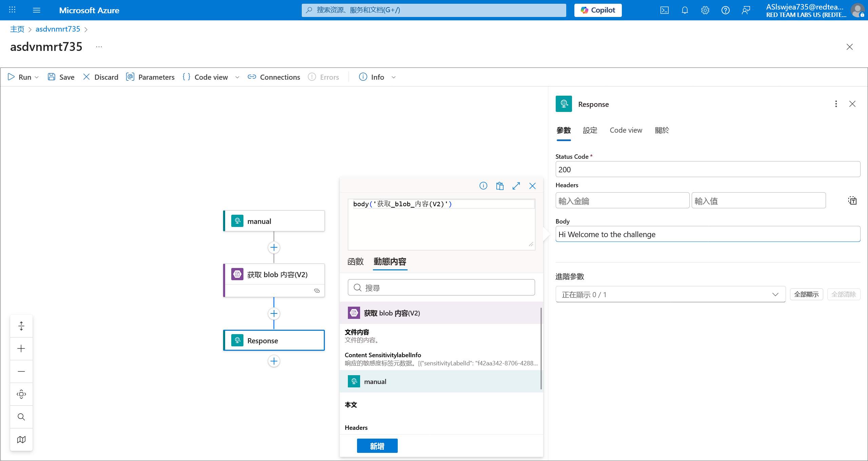Expand the expression editor to full screen
This screenshot has height=461, width=868.
tap(516, 186)
